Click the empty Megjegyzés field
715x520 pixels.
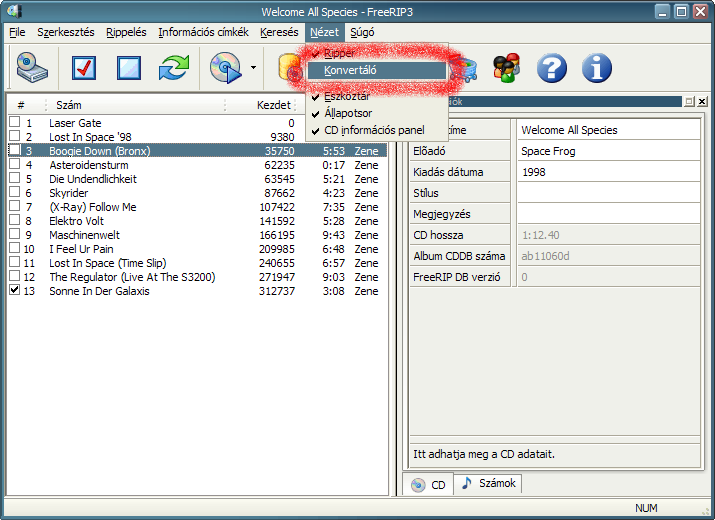pos(609,214)
